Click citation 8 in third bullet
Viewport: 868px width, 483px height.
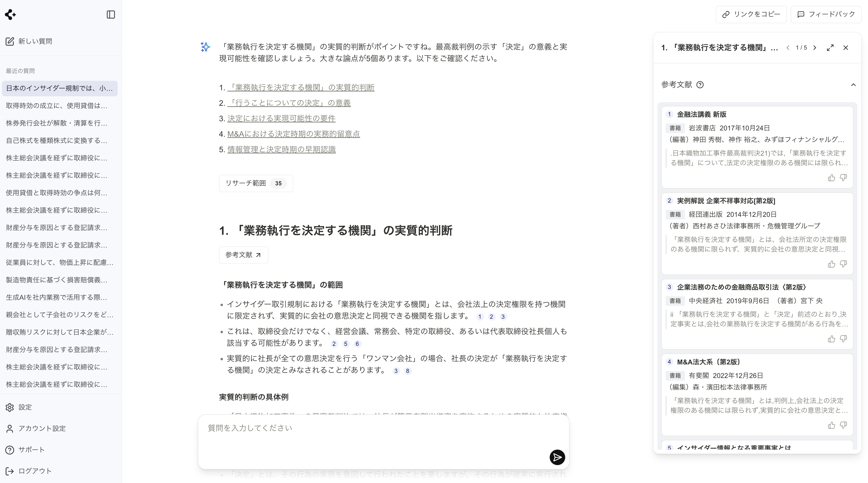click(408, 371)
